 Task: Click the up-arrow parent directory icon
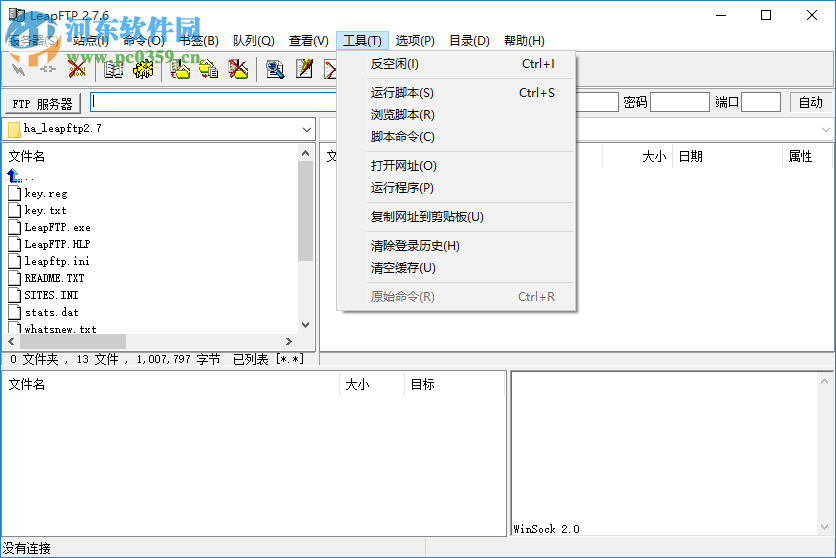coord(14,175)
